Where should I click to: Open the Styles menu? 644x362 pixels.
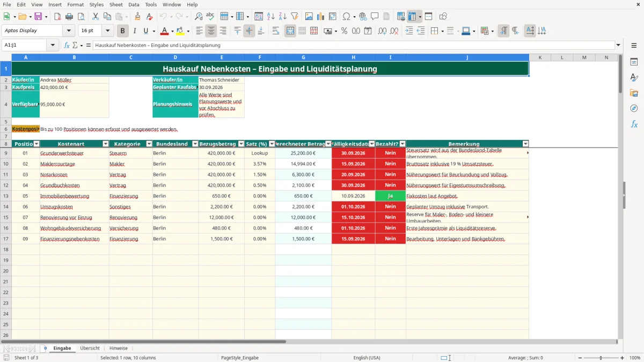97,4
